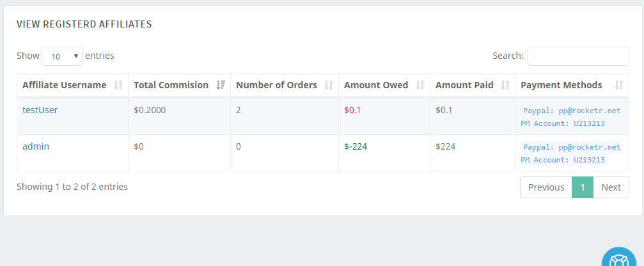
Task: Click Amount Owed sort arrows
Action: pyautogui.click(x=420, y=85)
